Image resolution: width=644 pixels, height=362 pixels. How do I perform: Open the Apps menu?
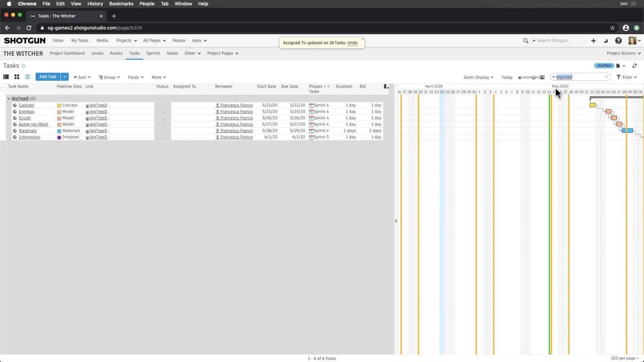tap(199, 41)
